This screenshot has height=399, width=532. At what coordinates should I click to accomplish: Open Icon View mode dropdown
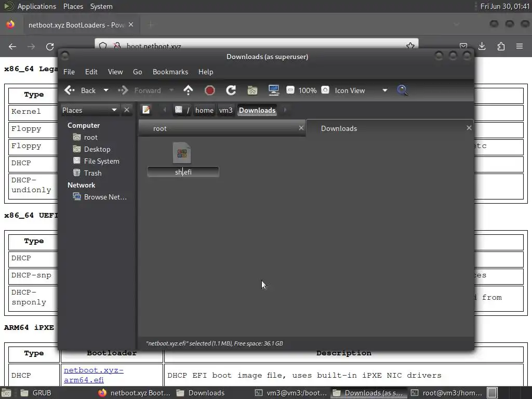pos(361,90)
